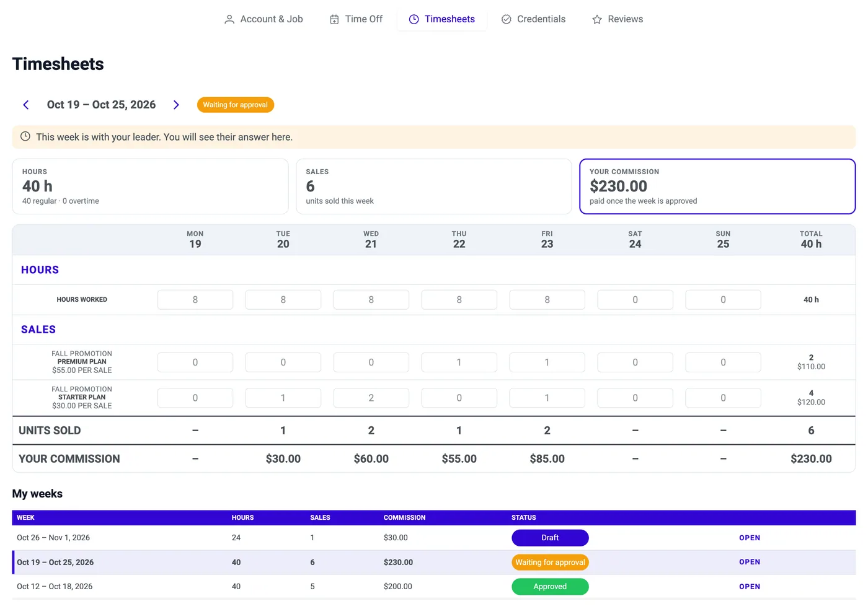This screenshot has width=868, height=609.
Task: Click the Draft status badge
Action: (550, 538)
